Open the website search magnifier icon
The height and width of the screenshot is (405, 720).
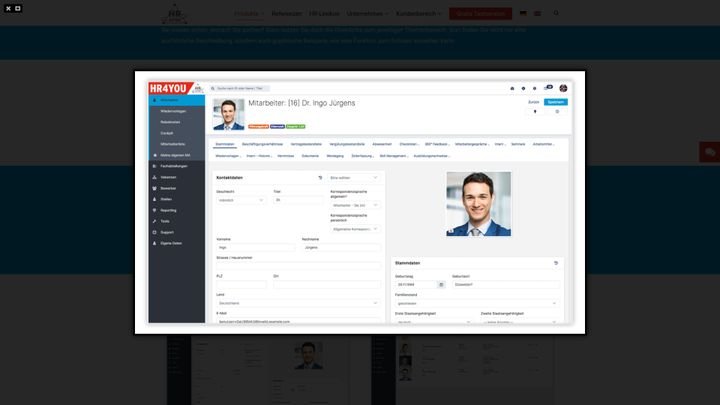pos(556,14)
